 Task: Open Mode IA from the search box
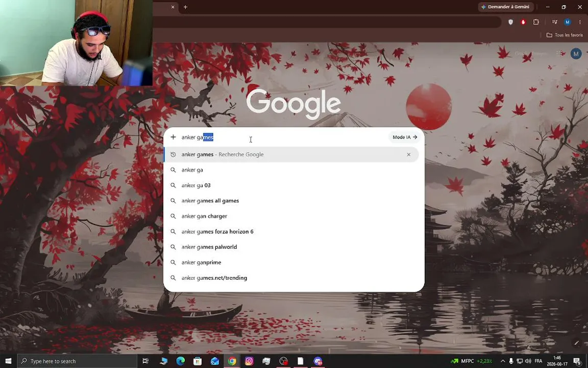pyautogui.click(x=405, y=137)
